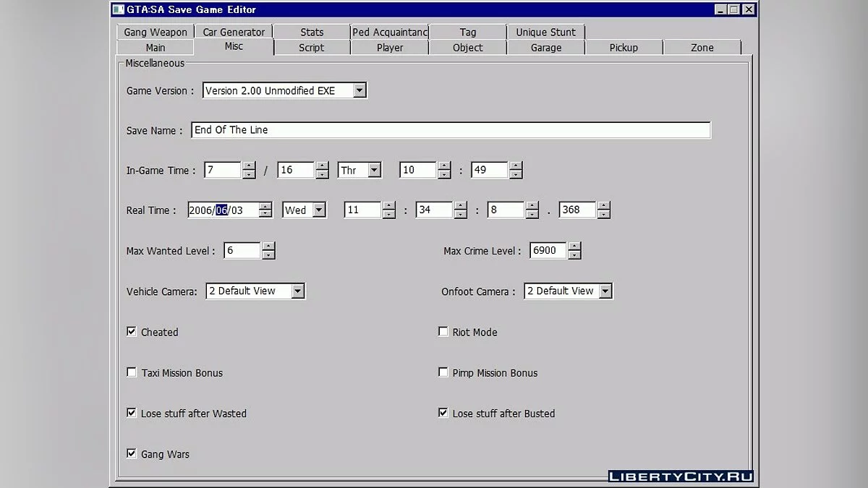Disable the Cheated checkbox
This screenshot has height=488, width=868.
coord(132,330)
